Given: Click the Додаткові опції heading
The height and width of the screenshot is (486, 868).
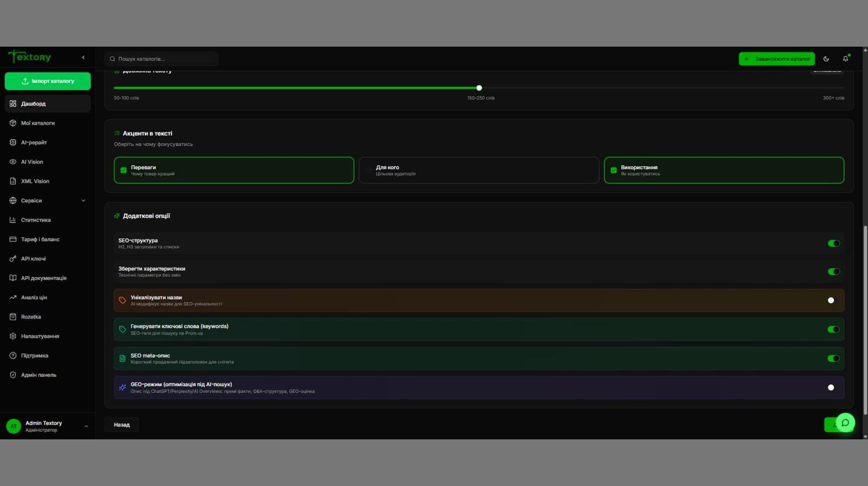Looking at the screenshot, I should pos(146,216).
